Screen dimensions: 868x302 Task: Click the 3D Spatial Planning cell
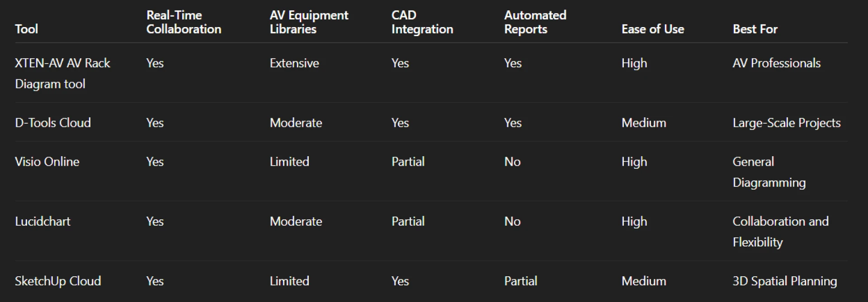point(784,281)
